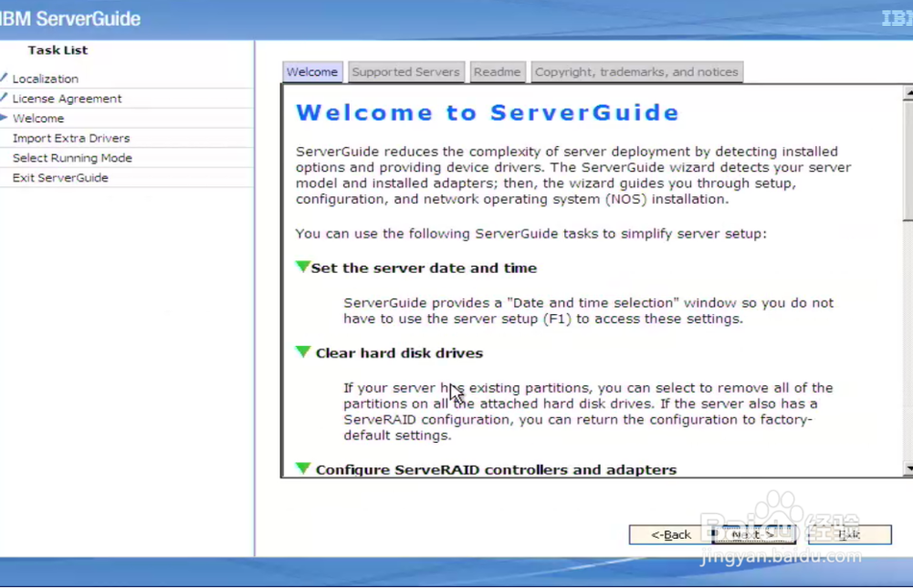
Task: Open the Readme tab
Action: [x=498, y=72]
